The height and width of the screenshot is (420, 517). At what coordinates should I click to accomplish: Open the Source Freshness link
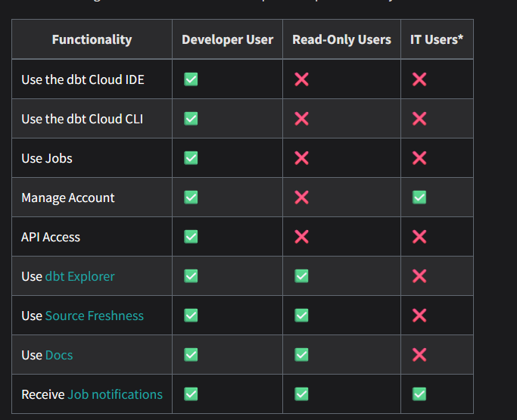coord(95,316)
